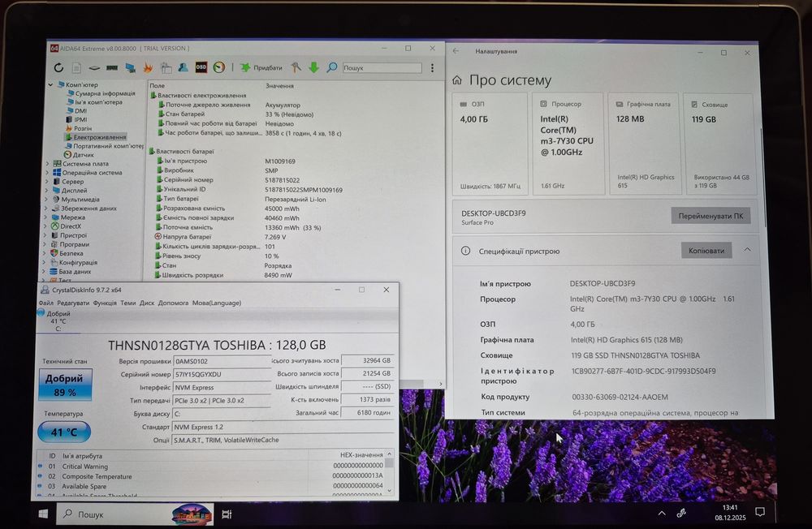Expand the Системна плата tree node
Screen dimensions: 812x529
click(47, 164)
